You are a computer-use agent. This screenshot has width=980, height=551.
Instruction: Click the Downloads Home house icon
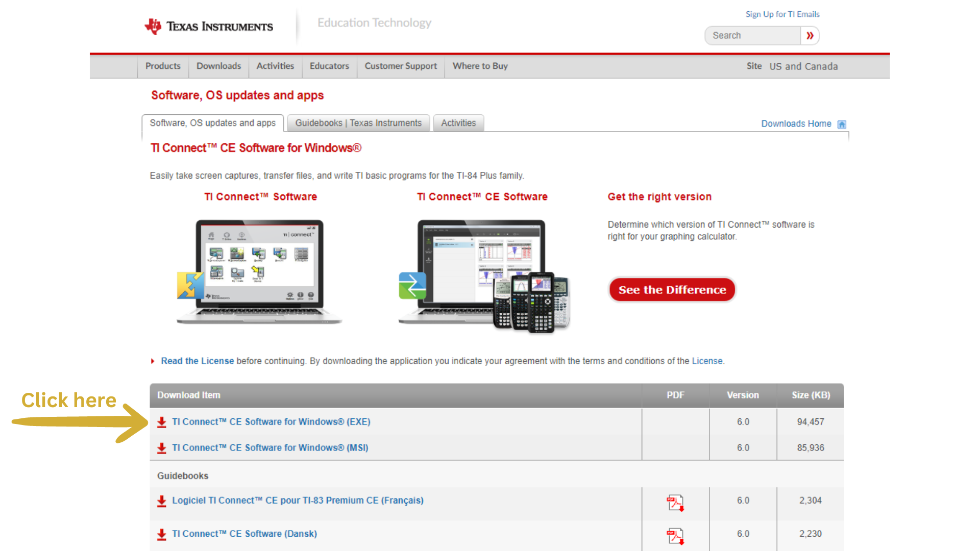(x=841, y=124)
